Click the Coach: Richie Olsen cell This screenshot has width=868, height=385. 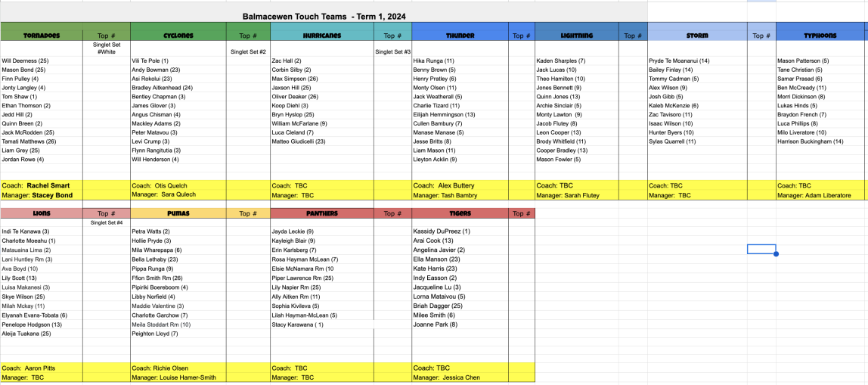click(178, 368)
